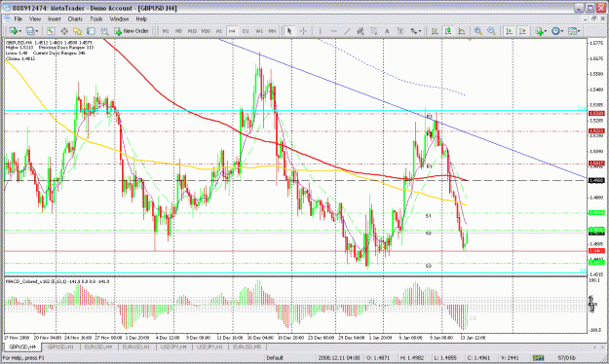Switch to the EURUSD,H4 chart tab
The width and height of the screenshot is (609, 364).
(x=98, y=347)
